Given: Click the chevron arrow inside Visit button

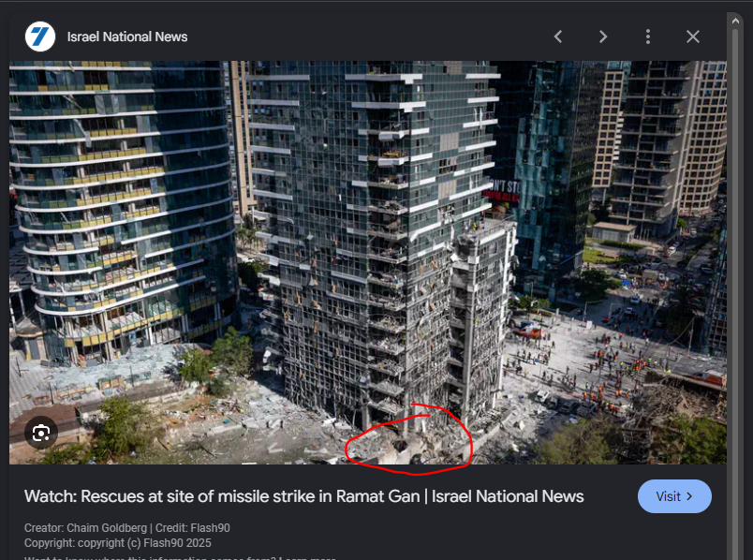Looking at the screenshot, I should (x=689, y=496).
